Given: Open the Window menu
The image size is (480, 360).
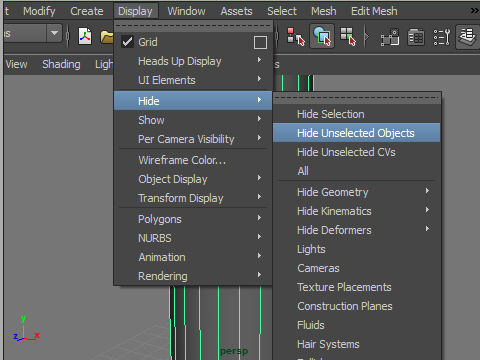Looking at the screenshot, I should (x=186, y=11).
